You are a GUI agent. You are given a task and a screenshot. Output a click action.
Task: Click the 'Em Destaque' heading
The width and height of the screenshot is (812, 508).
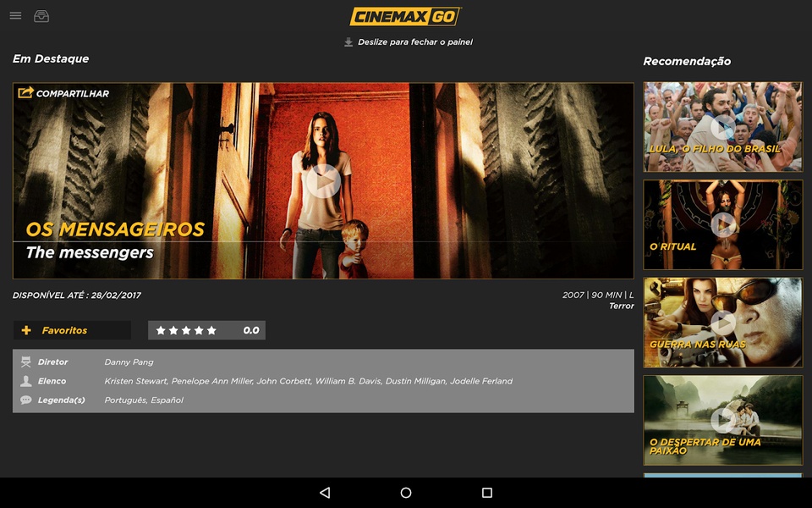click(51, 58)
